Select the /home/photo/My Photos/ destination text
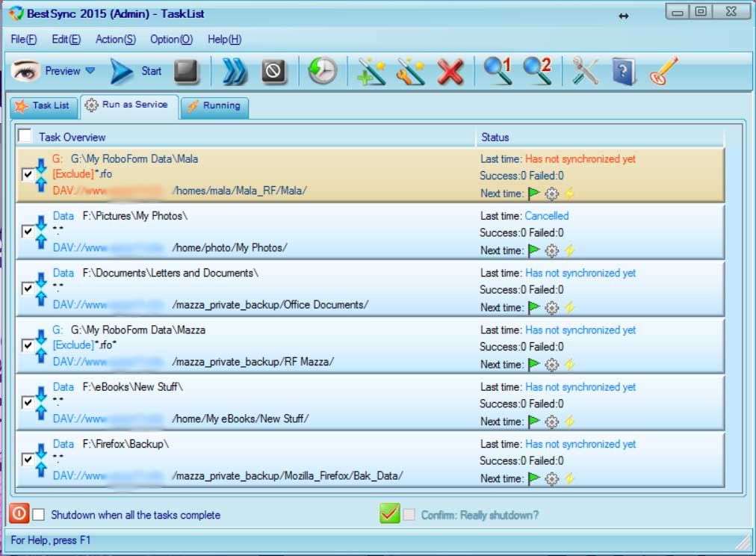This screenshot has height=556, width=756. [229, 248]
